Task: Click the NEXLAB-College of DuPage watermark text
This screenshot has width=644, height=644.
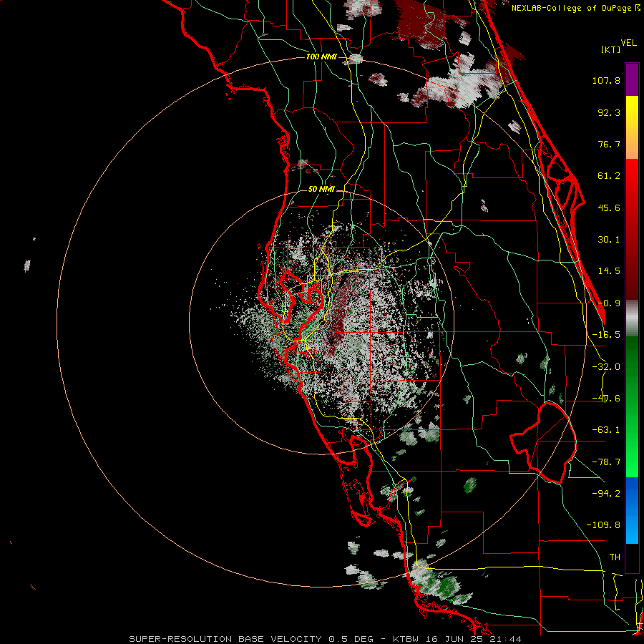Action: pos(571,8)
